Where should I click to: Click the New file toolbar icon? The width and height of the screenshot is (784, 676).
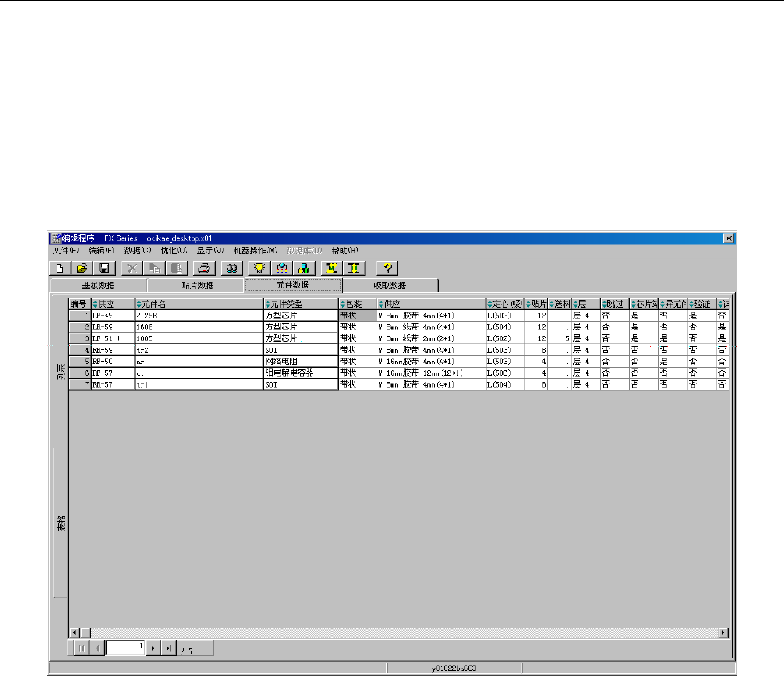61,268
